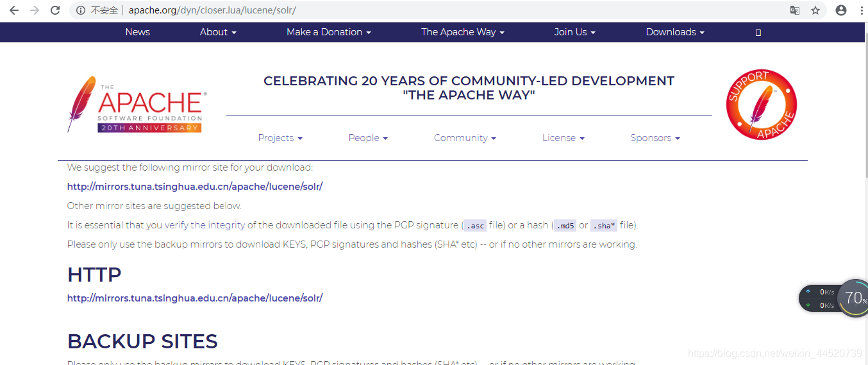868x365 pixels.
Task: Click the '.sha*' code text
Action: coord(604,226)
